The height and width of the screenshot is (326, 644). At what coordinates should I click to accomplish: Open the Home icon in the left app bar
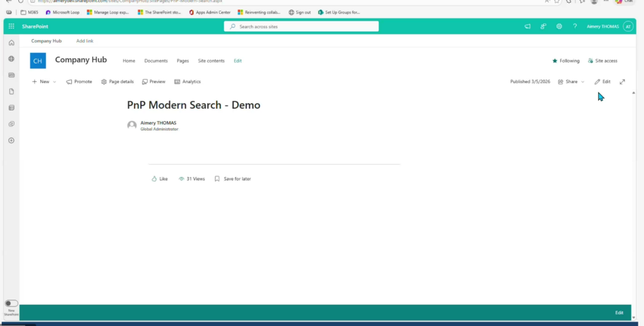11,43
